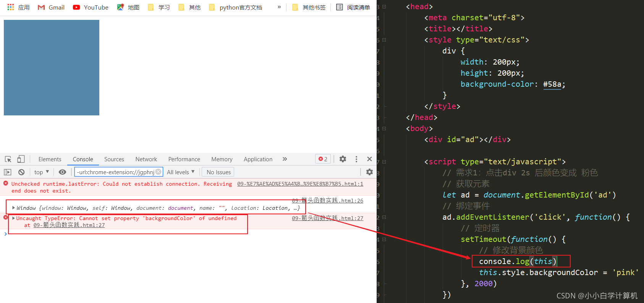Switch to the Elements tab

click(x=50, y=159)
